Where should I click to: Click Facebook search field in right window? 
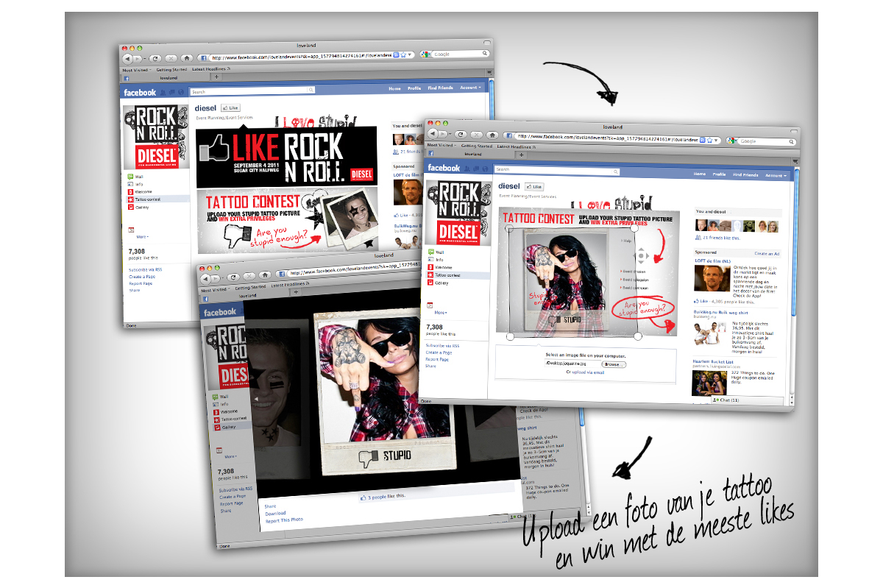(557, 170)
